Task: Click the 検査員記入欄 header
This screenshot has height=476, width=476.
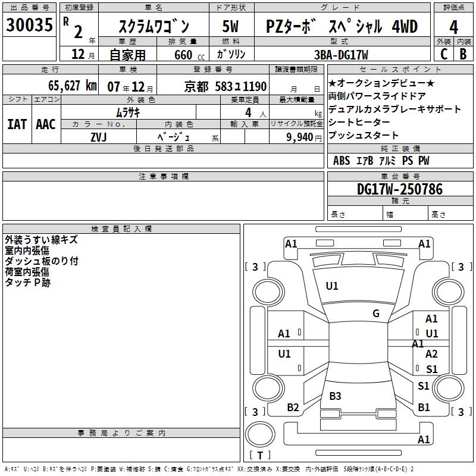Action: 121,228
